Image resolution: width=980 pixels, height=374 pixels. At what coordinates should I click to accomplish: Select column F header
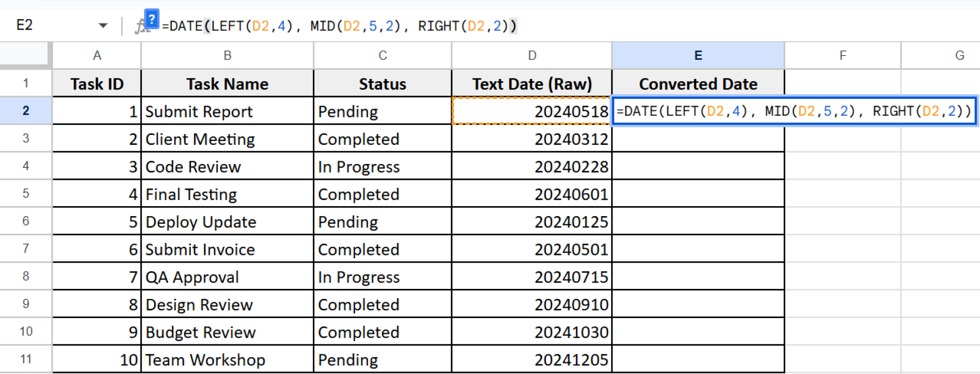coord(842,55)
